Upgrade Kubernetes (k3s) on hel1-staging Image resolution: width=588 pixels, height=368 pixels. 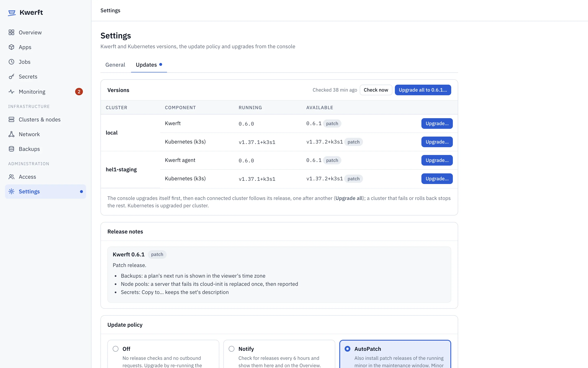[437, 179]
